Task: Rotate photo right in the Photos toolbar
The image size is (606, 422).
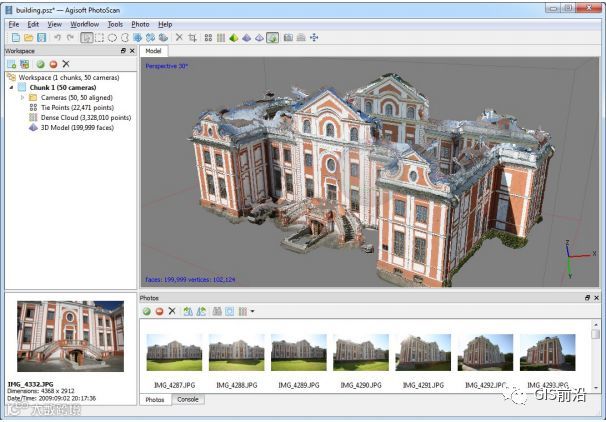Action: coord(201,311)
